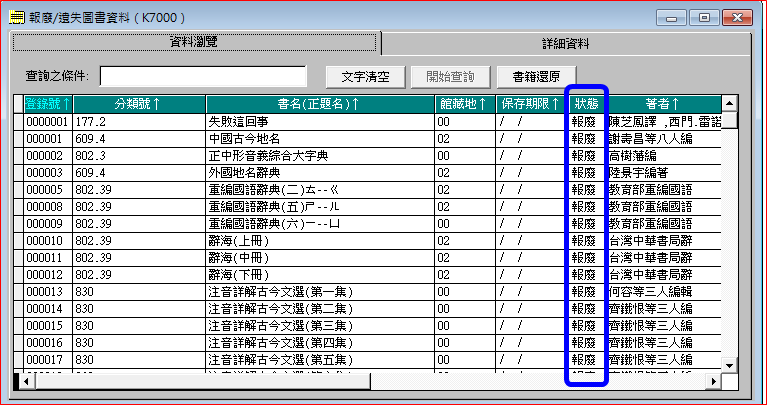
Task: Select cell 外國地名辭典
Action: (320, 173)
